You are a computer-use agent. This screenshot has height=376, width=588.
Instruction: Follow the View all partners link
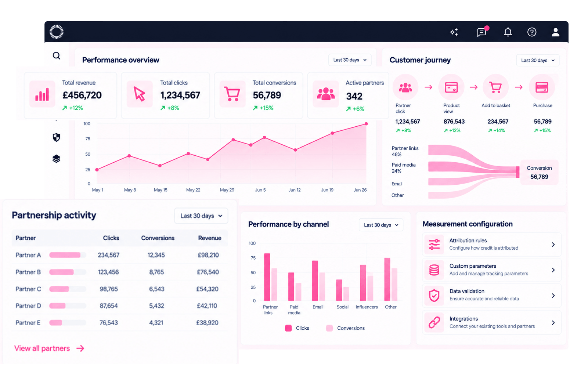click(x=49, y=348)
